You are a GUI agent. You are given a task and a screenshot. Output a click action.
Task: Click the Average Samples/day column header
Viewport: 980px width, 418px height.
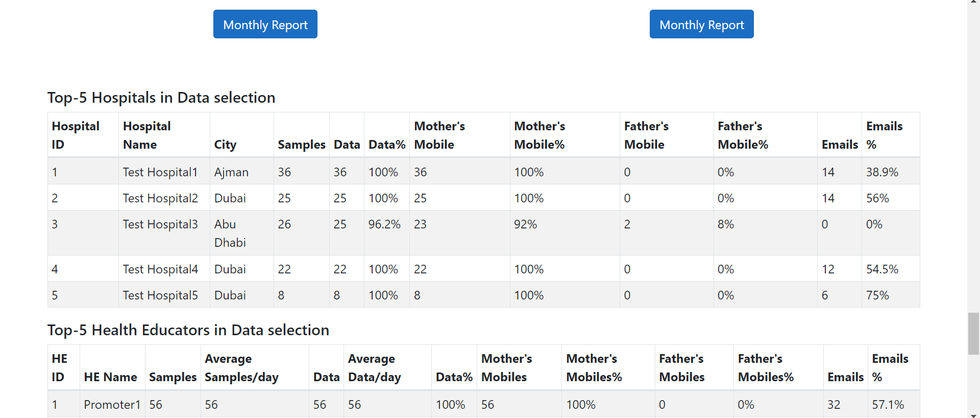point(241,368)
